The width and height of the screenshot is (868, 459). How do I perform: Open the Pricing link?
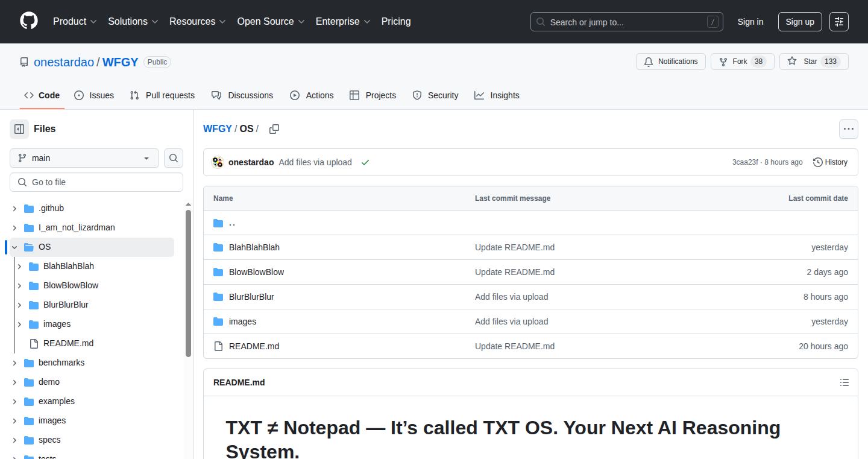pos(396,22)
